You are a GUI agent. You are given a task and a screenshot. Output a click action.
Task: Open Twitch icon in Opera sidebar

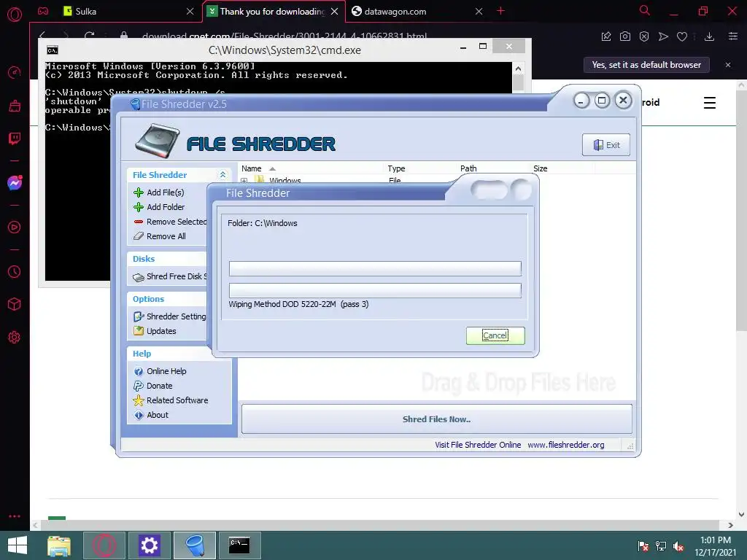(x=15, y=139)
